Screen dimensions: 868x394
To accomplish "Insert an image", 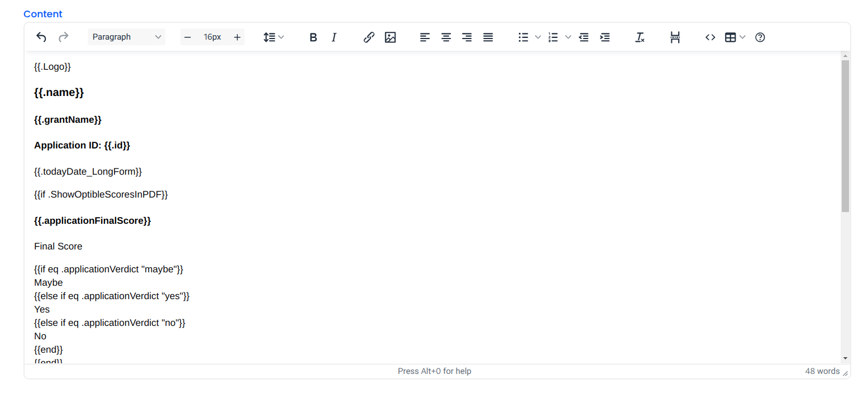I will (390, 37).
